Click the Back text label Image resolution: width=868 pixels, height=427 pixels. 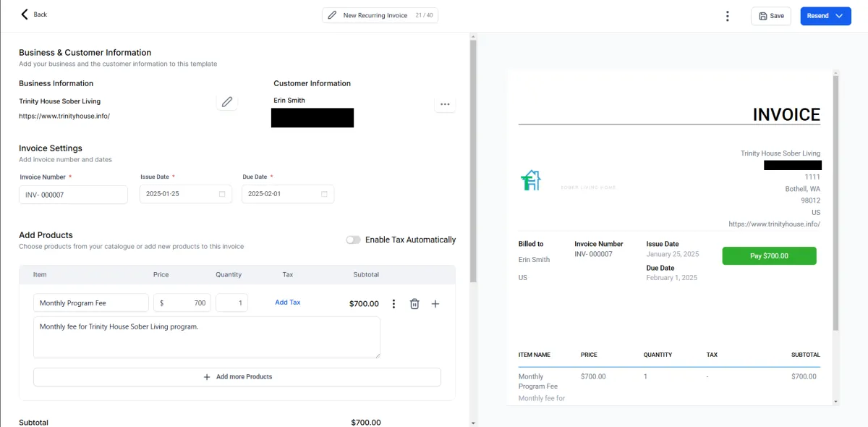click(x=41, y=14)
